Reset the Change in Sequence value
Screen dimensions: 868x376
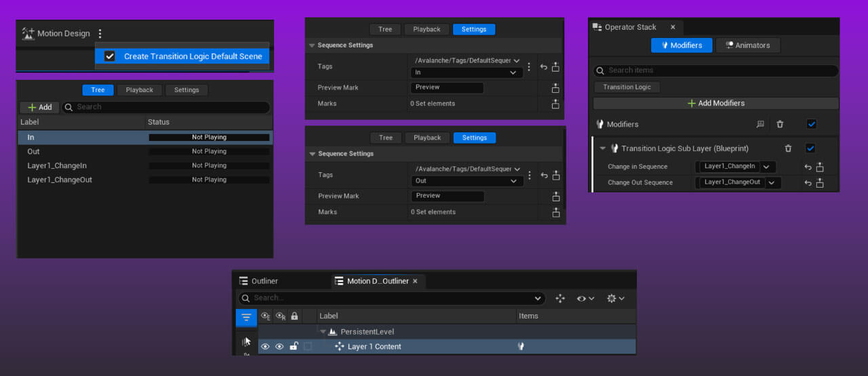tap(808, 167)
